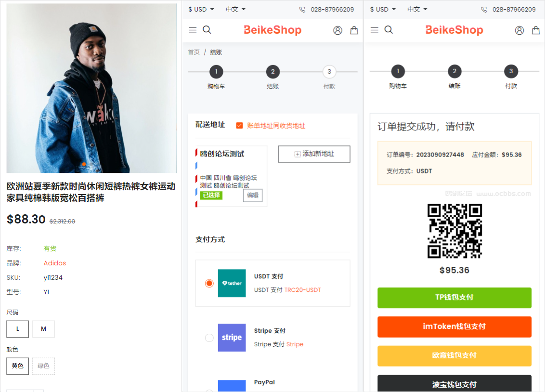Click search icon in payment panel

pos(389,29)
